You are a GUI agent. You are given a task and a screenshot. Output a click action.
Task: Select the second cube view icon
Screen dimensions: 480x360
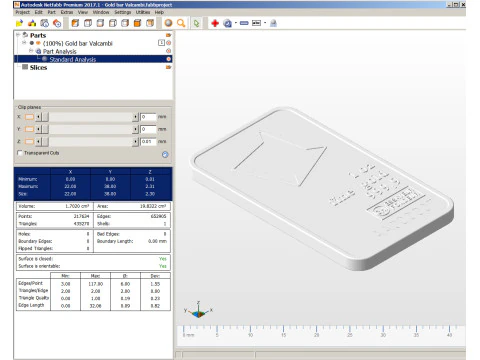tap(88, 23)
